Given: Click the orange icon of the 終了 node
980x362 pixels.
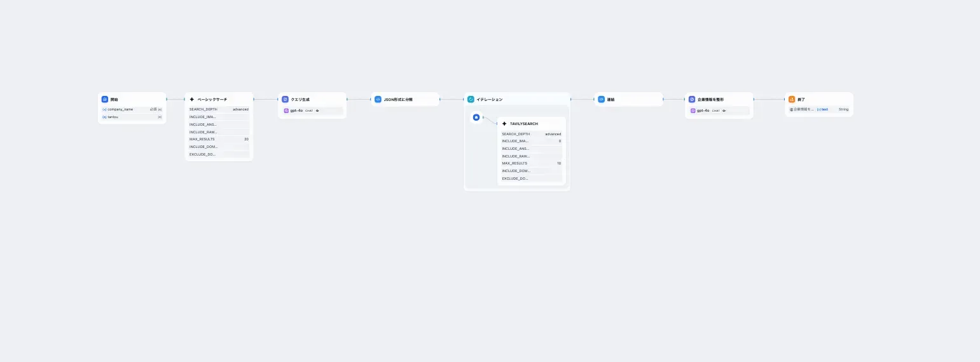Looking at the screenshot, I should (x=792, y=100).
